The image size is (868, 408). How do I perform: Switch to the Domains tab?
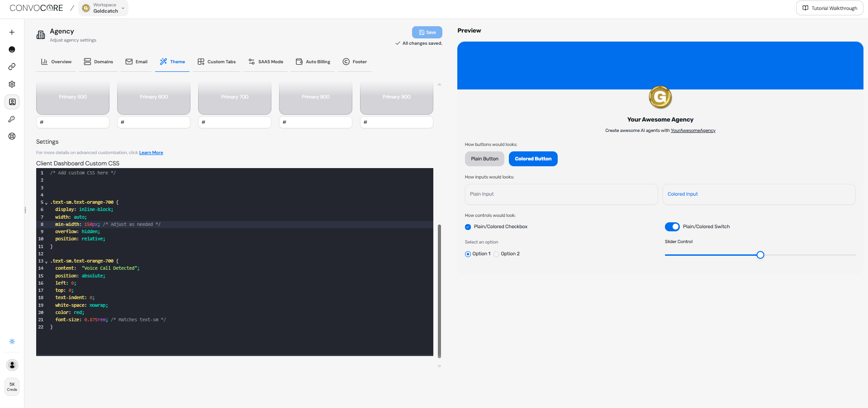pyautogui.click(x=98, y=61)
